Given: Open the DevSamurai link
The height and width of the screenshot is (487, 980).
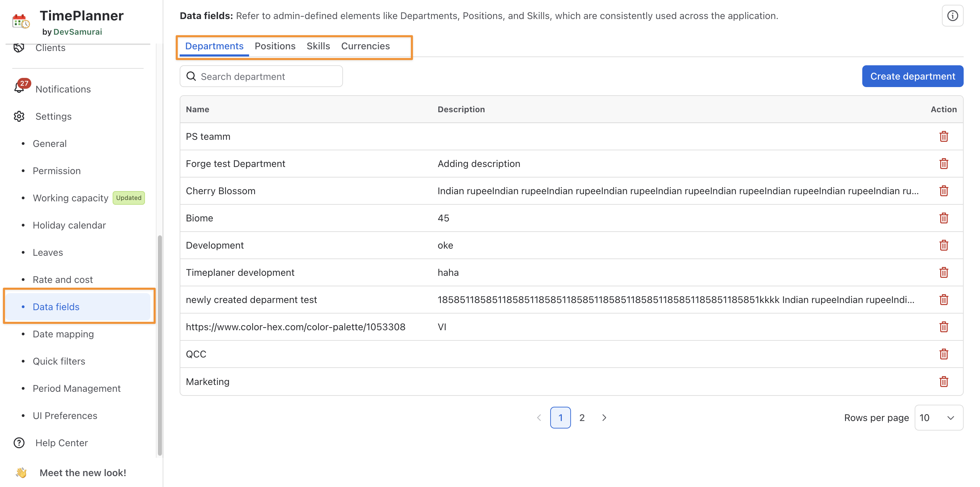Looking at the screenshot, I should [x=78, y=32].
